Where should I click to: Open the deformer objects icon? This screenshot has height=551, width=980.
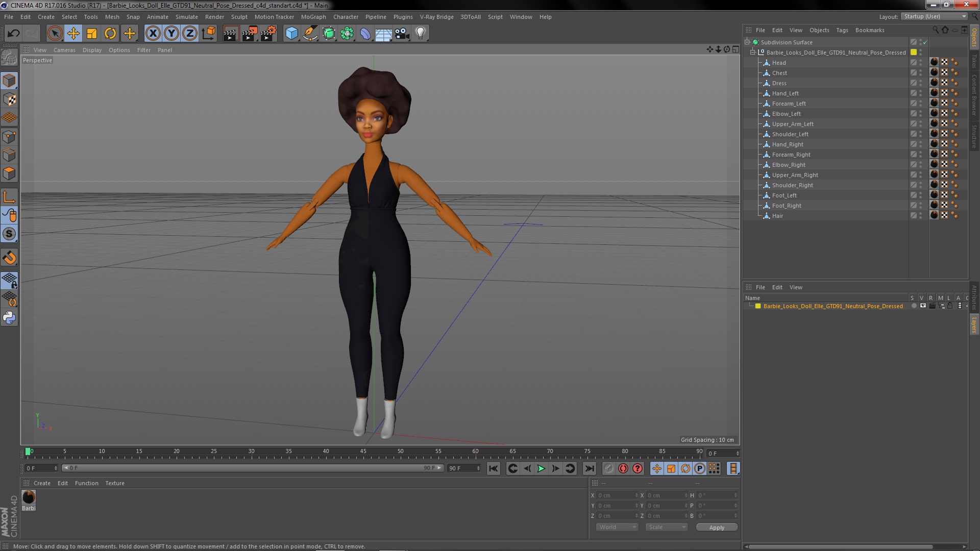[x=365, y=34]
